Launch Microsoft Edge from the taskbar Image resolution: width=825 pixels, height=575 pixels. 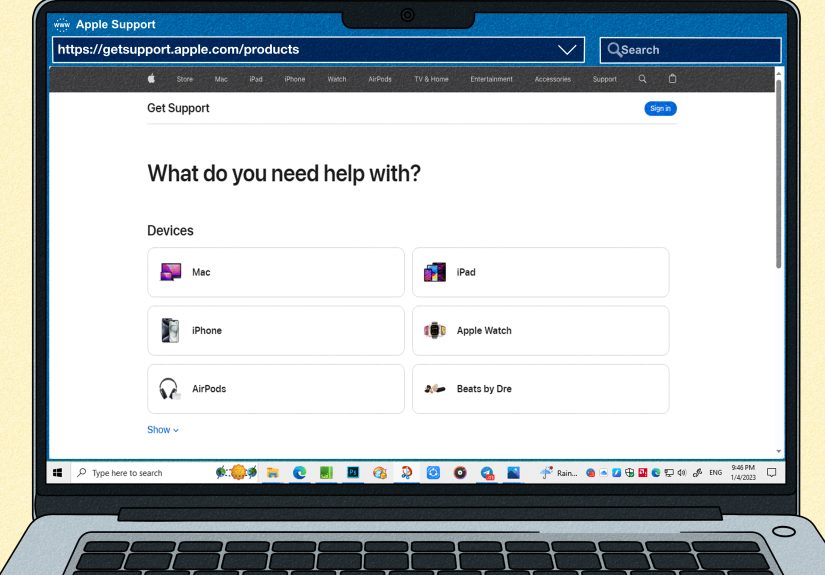pos(299,473)
